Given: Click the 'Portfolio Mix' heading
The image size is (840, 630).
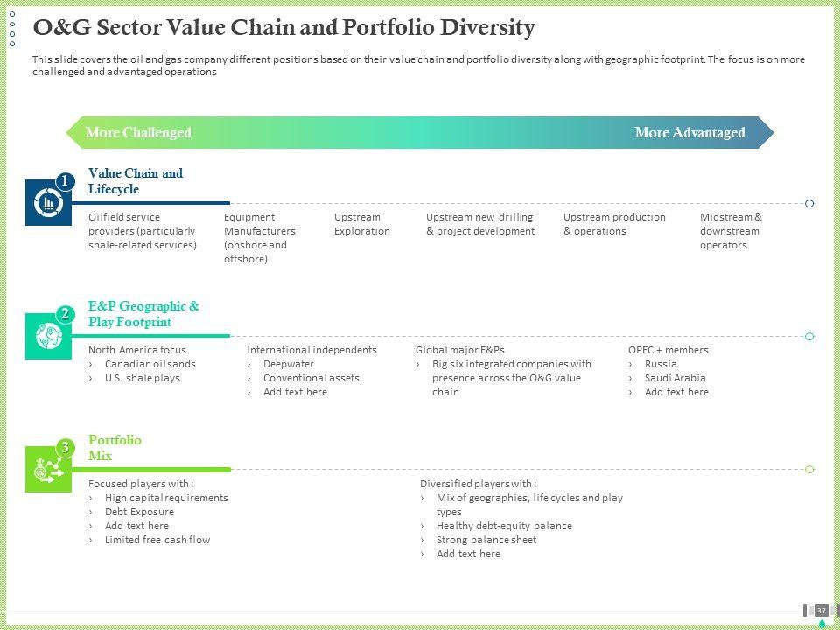Looking at the screenshot, I should (x=115, y=448).
